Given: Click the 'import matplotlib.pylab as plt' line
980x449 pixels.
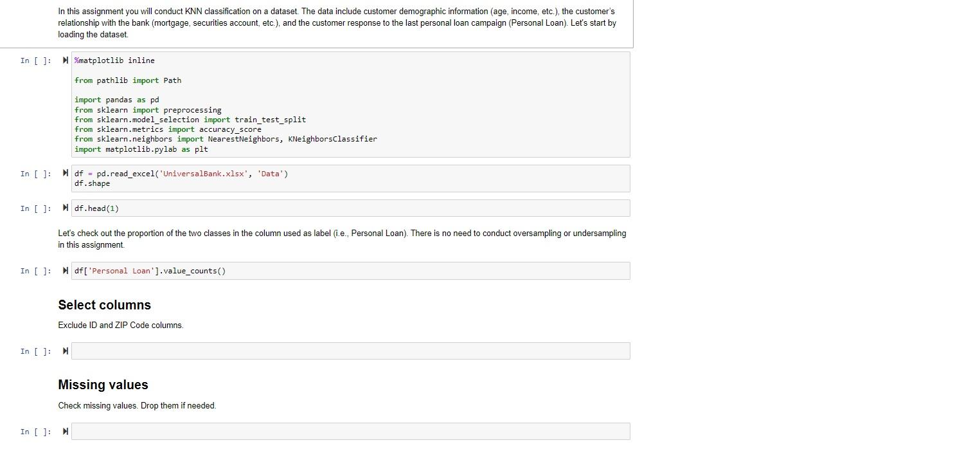Looking at the screenshot, I should point(141,149).
